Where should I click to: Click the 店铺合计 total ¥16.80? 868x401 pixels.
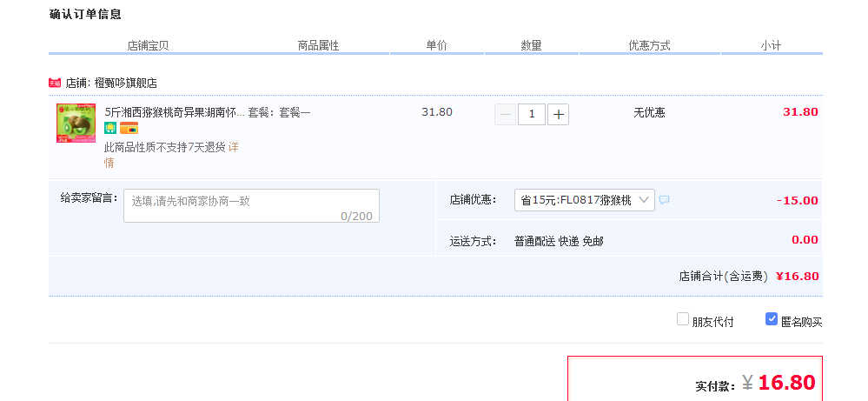(797, 276)
